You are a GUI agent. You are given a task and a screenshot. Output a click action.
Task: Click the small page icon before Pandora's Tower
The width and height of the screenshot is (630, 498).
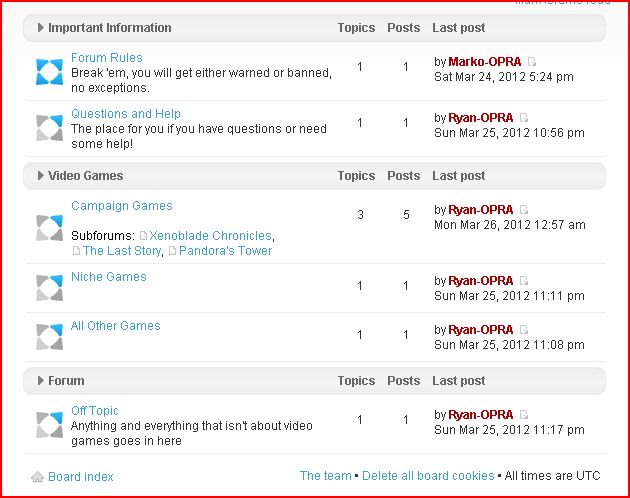click(x=172, y=251)
